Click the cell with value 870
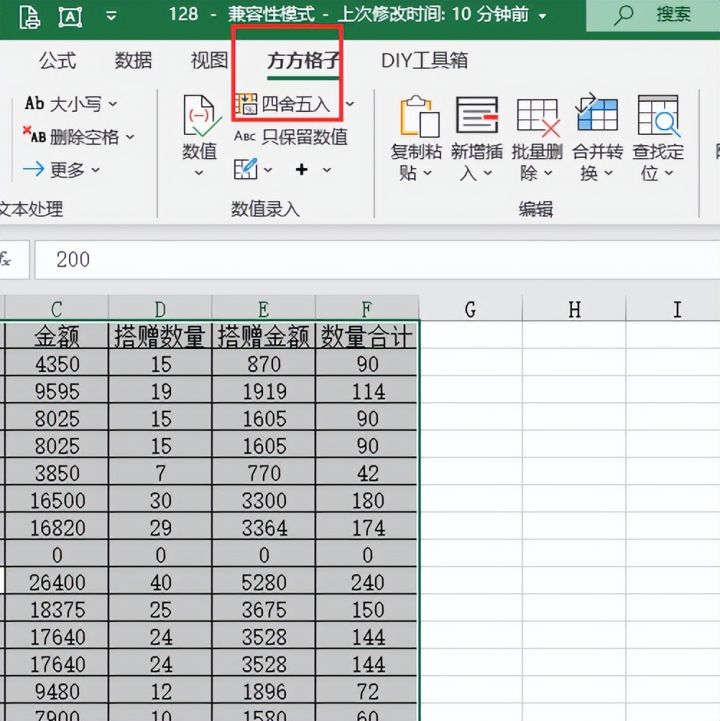This screenshot has height=721, width=720. (263, 364)
